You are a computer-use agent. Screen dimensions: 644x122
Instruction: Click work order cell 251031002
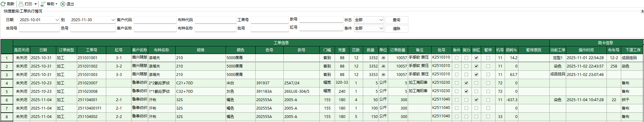92,66
